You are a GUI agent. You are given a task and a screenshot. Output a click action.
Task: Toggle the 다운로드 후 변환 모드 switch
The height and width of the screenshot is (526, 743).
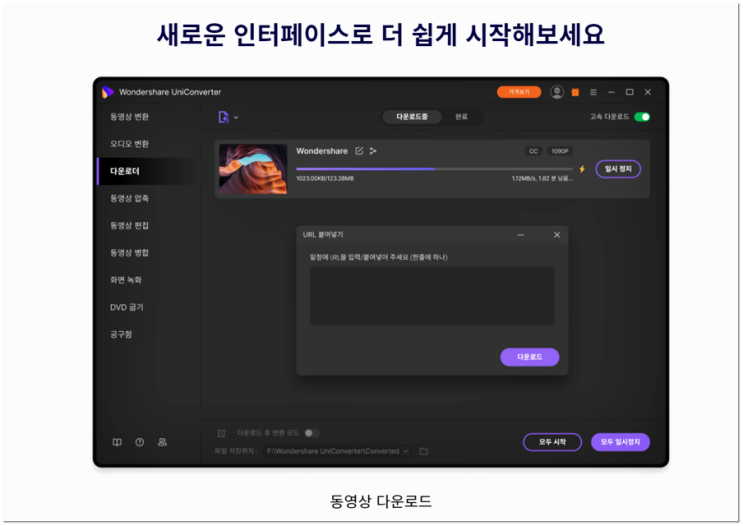tap(312, 433)
